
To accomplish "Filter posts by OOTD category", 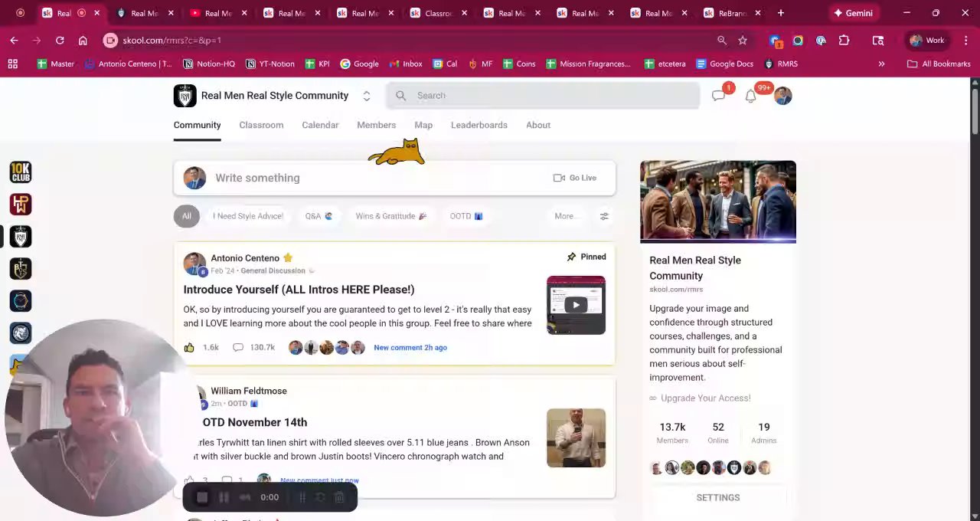I will click(466, 216).
